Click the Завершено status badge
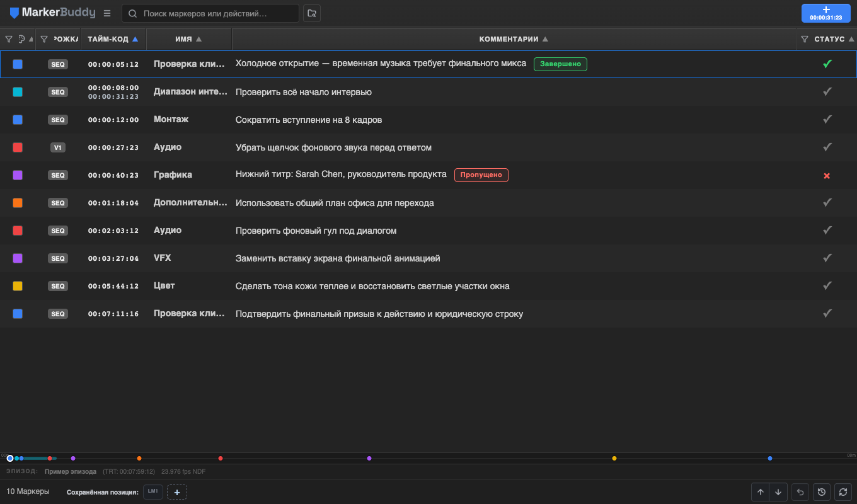The width and height of the screenshot is (857, 504). click(x=560, y=64)
